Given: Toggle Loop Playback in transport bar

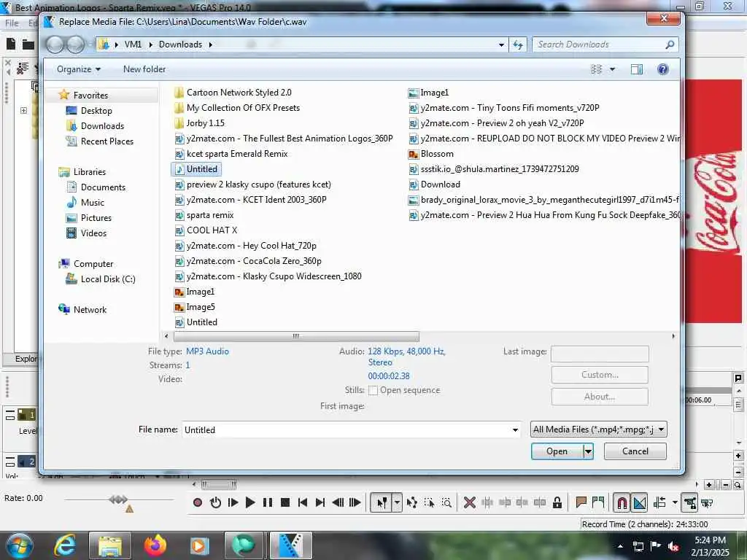Looking at the screenshot, I should pos(215,502).
